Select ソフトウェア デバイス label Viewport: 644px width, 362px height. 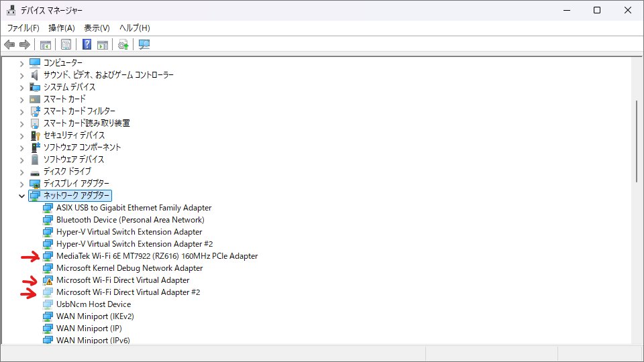(x=74, y=160)
